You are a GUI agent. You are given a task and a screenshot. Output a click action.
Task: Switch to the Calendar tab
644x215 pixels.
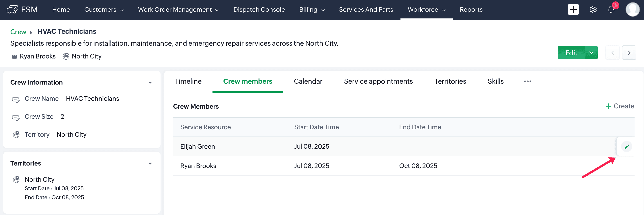(x=308, y=81)
